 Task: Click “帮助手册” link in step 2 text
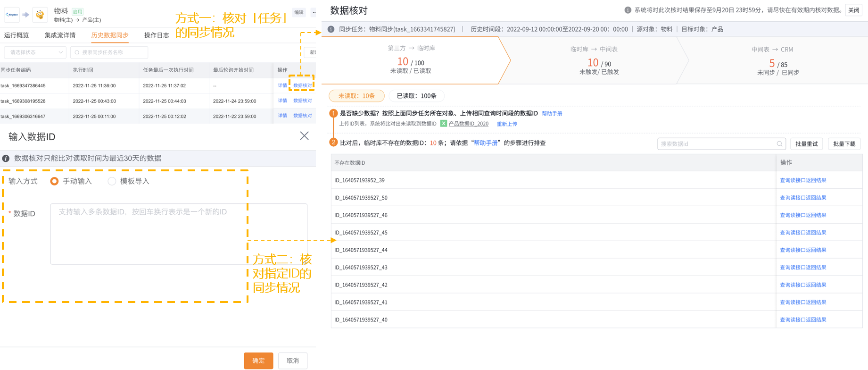[x=486, y=143]
